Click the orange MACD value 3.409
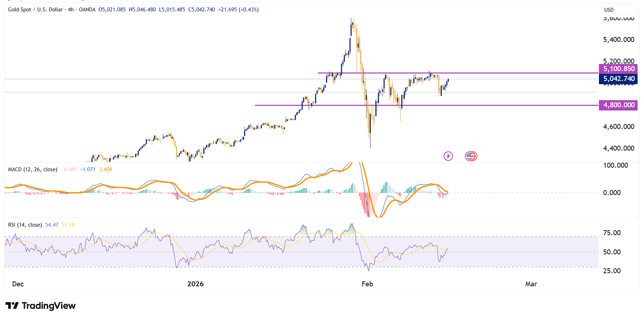644x319 pixels. (105, 169)
